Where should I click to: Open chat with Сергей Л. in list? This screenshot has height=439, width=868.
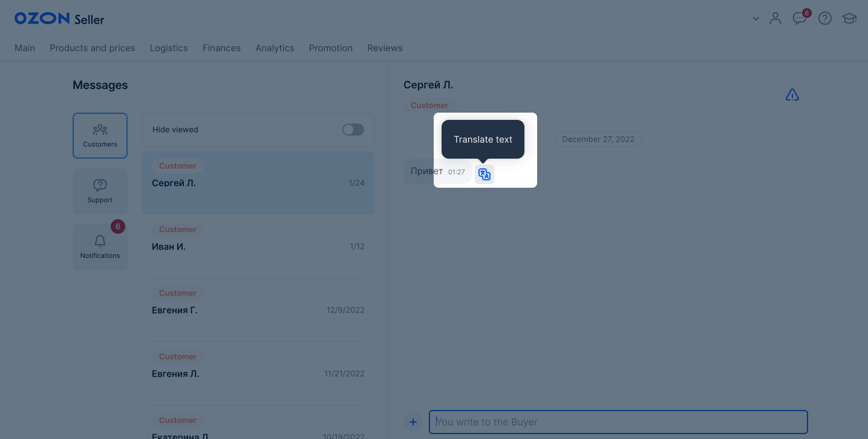(x=258, y=182)
